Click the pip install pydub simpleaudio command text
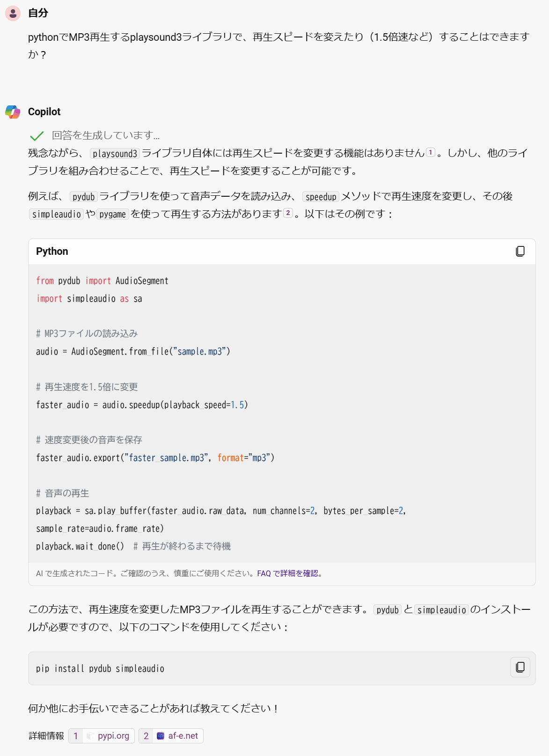This screenshot has height=756, width=549. pos(100,668)
